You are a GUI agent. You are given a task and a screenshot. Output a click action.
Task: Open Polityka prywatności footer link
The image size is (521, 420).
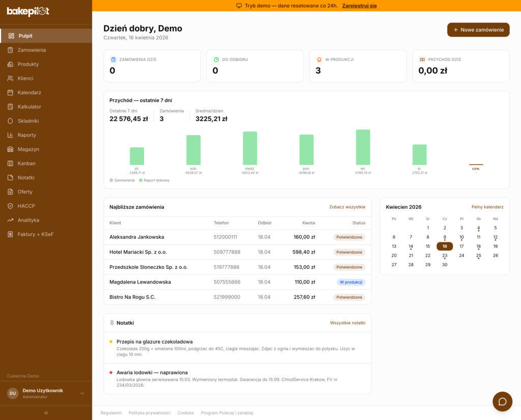[150, 413]
